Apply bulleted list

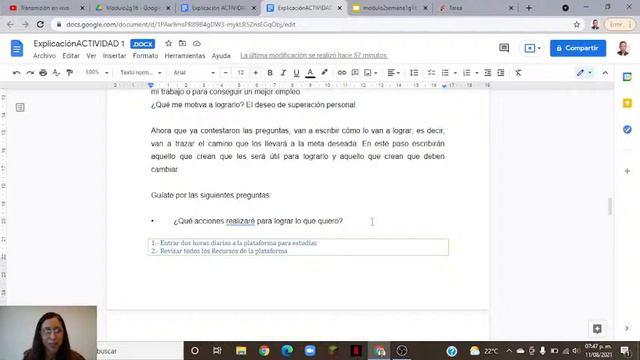coord(445,73)
